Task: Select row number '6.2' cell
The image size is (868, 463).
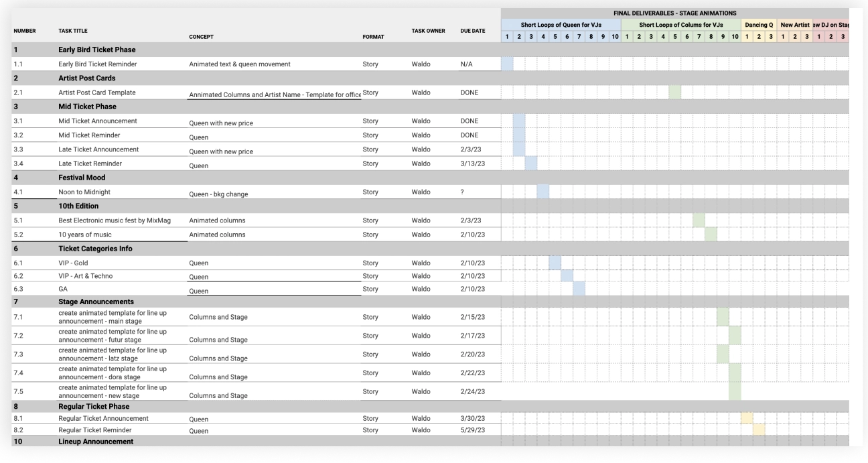Action: (x=18, y=276)
